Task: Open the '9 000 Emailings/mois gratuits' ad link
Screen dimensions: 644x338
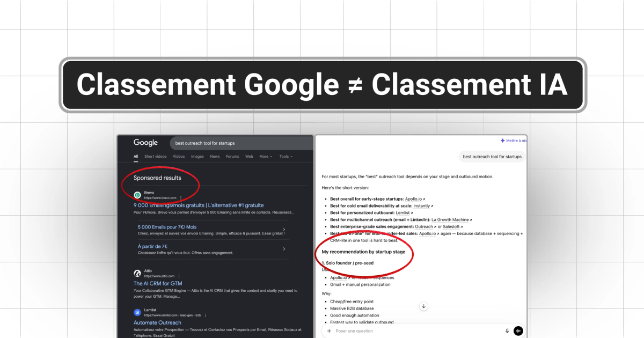Action: [x=199, y=205]
